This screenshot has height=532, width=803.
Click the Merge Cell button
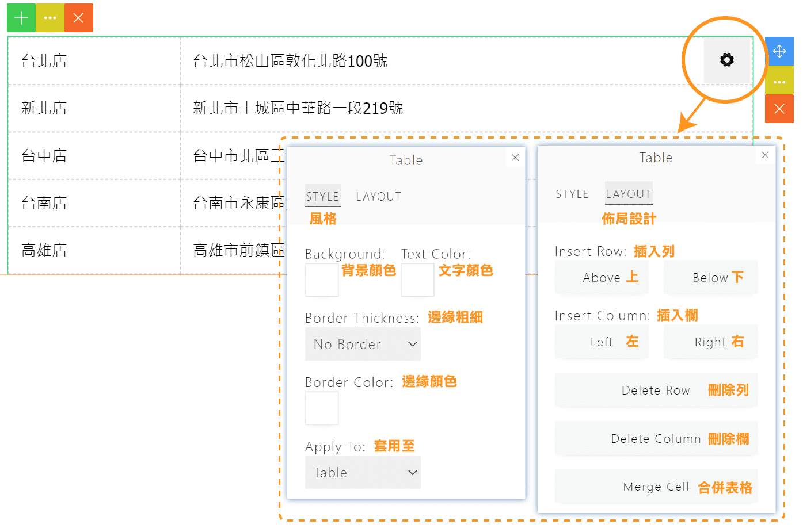click(656, 487)
